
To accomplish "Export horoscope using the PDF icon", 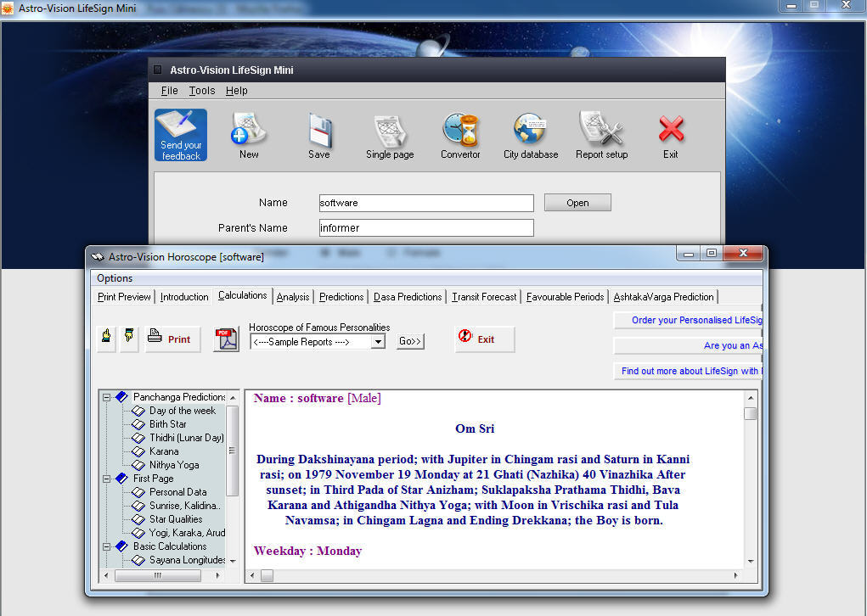I will point(227,339).
